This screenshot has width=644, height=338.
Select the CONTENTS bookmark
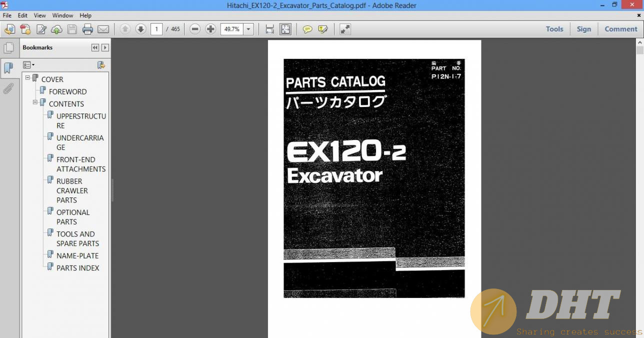(x=66, y=104)
